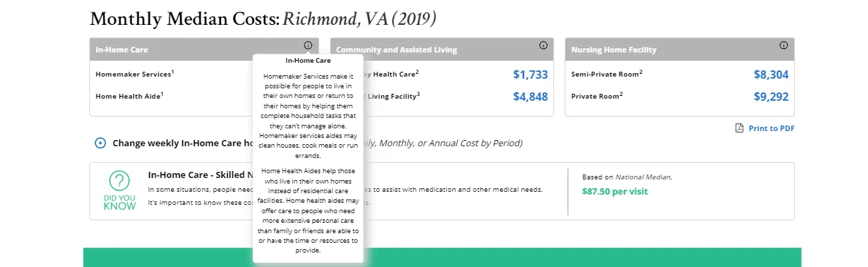Select the Private Room cost $9,292

tap(771, 97)
